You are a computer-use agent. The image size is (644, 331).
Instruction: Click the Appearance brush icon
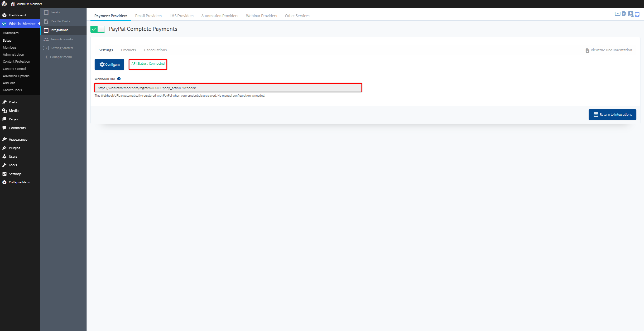click(x=4, y=139)
